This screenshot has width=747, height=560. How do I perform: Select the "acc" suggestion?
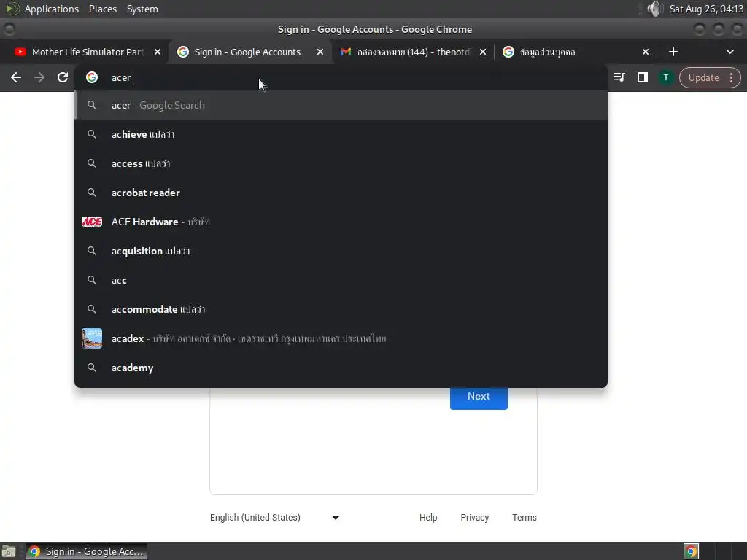[341, 280]
